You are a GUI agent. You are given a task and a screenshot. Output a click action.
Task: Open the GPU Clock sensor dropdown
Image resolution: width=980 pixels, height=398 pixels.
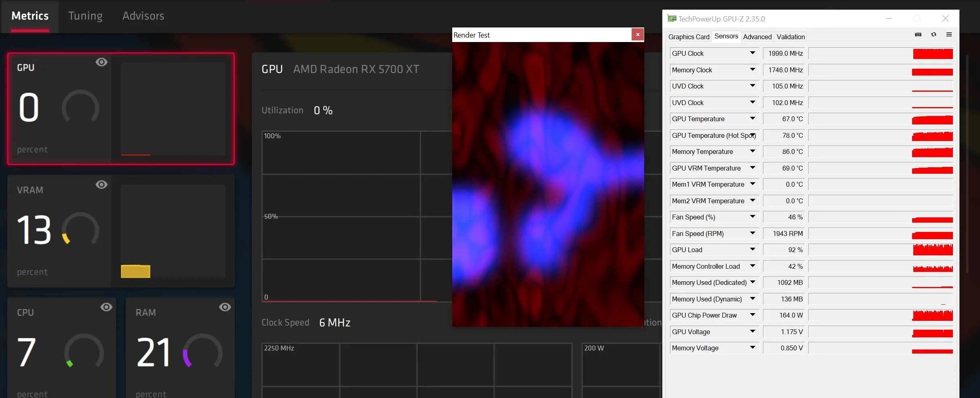pos(752,53)
